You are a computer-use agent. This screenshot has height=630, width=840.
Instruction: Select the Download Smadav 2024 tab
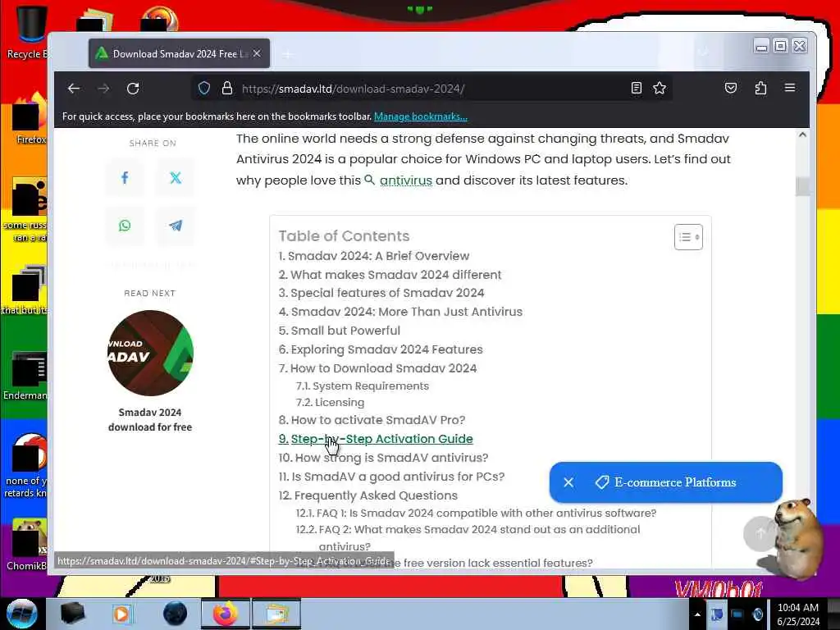click(x=180, y=53)
